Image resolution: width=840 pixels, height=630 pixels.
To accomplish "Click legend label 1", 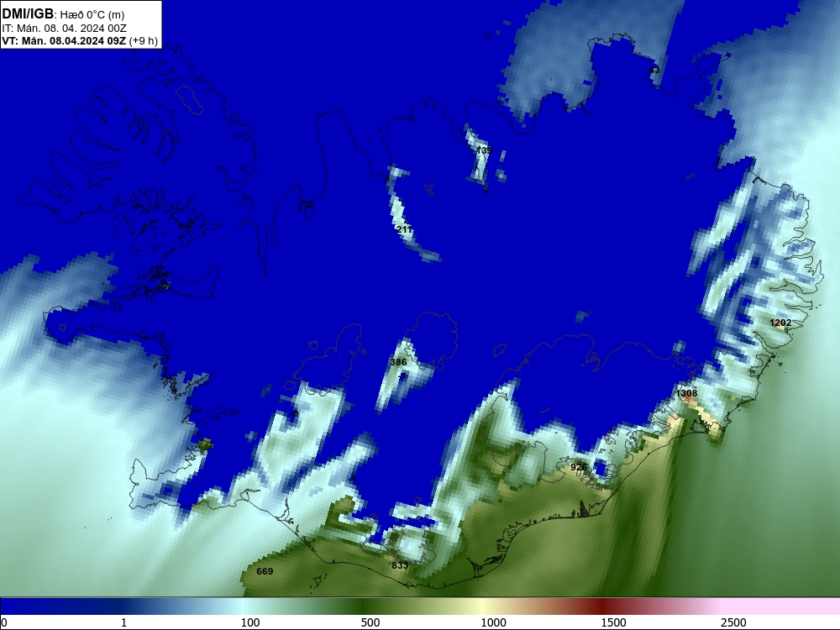I will (x=123, y=622).
